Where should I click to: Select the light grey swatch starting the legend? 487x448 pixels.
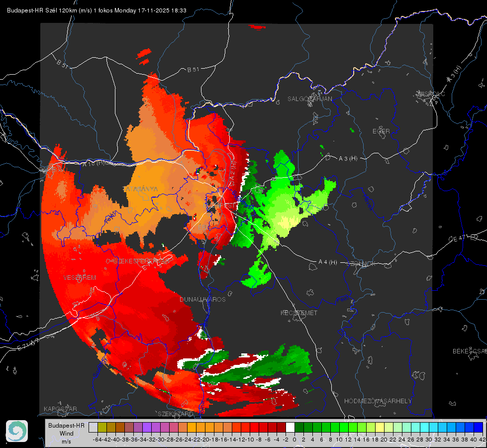[93, 427]
